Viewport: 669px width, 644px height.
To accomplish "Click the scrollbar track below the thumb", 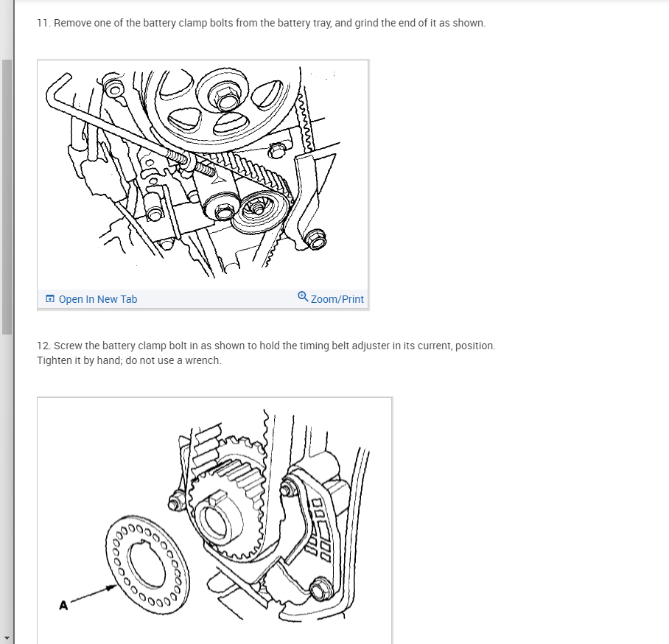I will (x=7, y=482).
